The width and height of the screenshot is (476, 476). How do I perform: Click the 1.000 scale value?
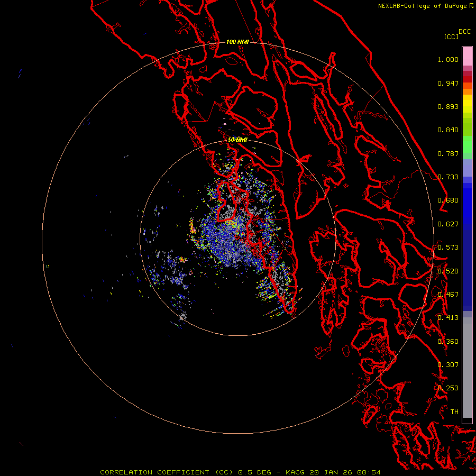point(448,59)
